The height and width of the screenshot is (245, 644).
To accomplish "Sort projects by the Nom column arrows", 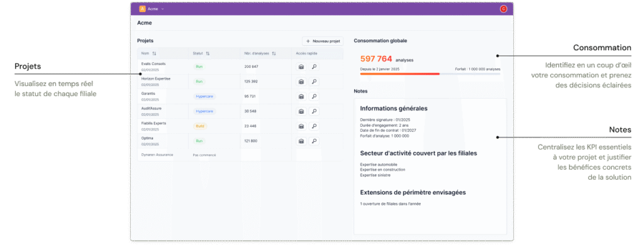I will (154, 53).
